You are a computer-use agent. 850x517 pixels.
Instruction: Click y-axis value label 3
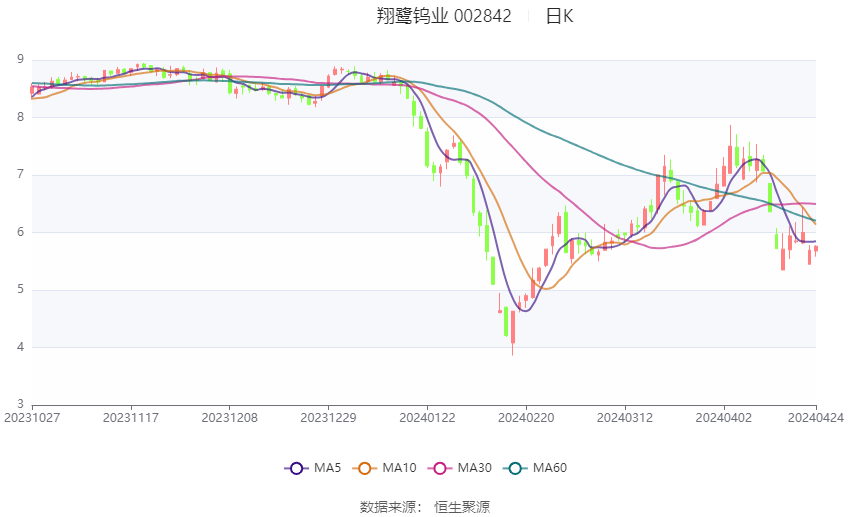point(21,404)
